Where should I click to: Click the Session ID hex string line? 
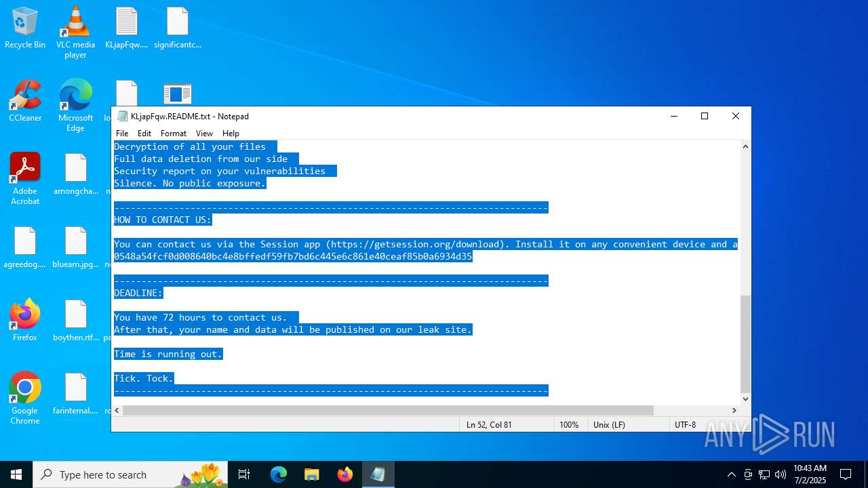coord(293,256)
